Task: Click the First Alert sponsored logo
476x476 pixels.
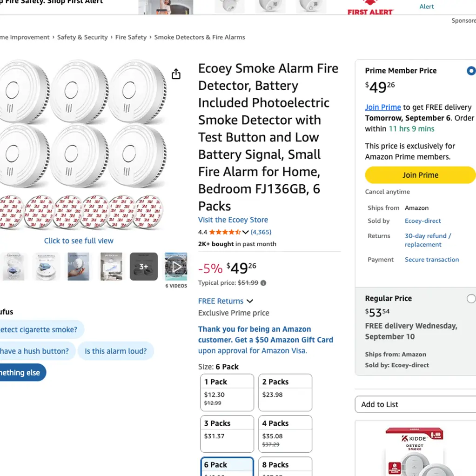Action: tap(370, 8)
